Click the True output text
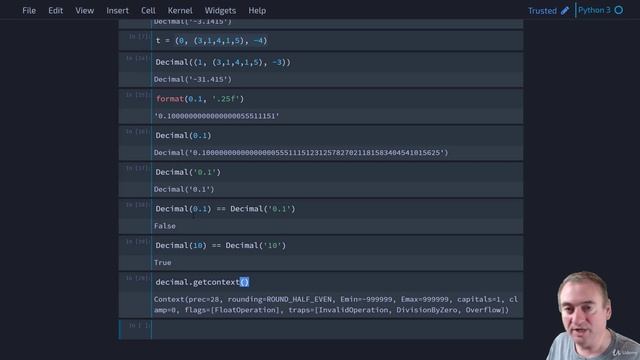Image resolution: width=640 pixels, height=360 pixels. [162, 262]
